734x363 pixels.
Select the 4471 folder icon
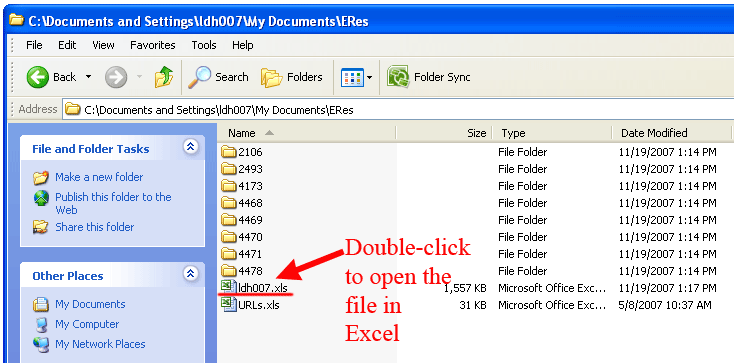[228, 254]
